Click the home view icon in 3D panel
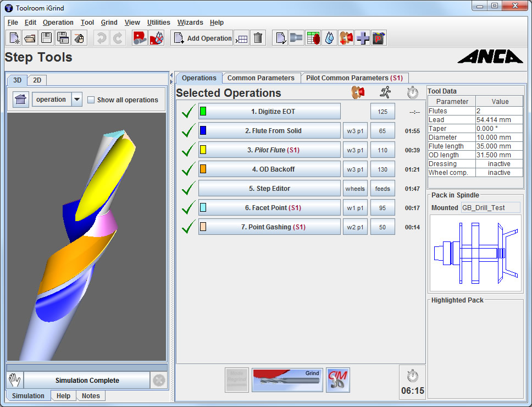Viewport: 532px width, 407px height. click(x=21, y=100)
